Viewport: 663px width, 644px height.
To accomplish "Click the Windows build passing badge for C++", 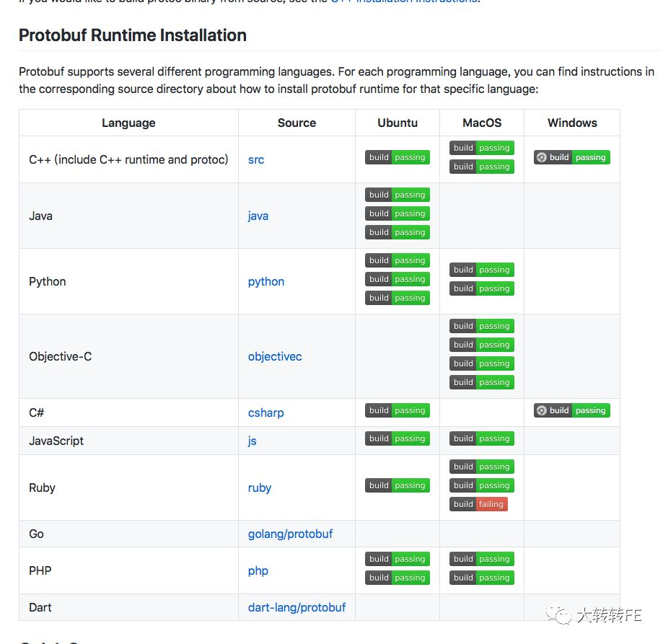I will pyautogui.click(x=571, y=157).
